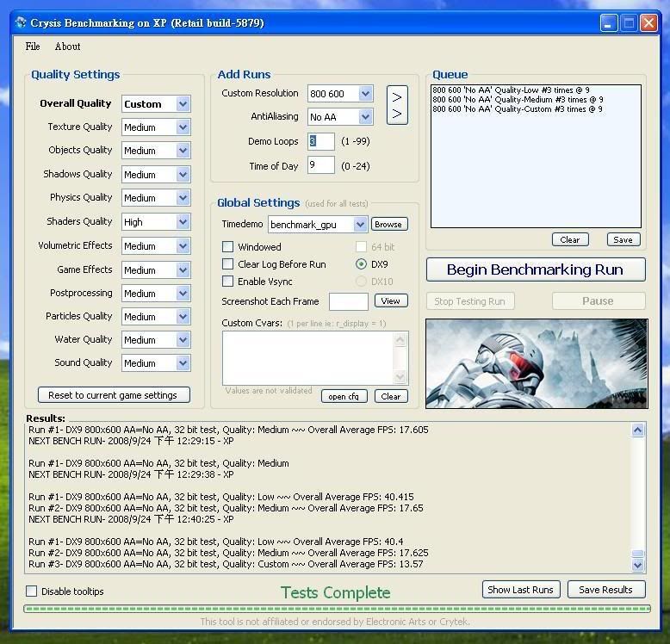The width and height of the screenshot is (670, 644).
Task: Click NEXT BENCH RUN 12:40:25 line
Action: [131, 519]
